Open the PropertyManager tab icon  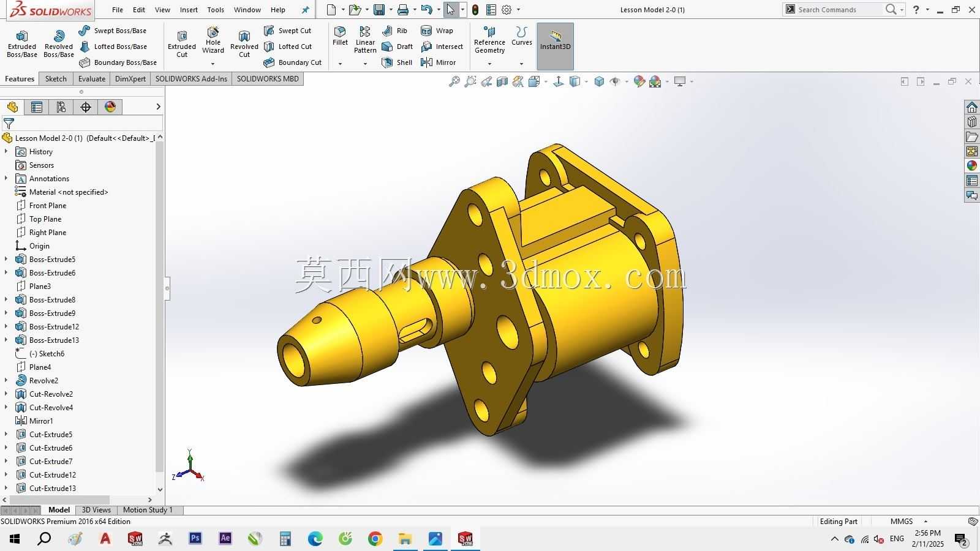coord(37,107)
